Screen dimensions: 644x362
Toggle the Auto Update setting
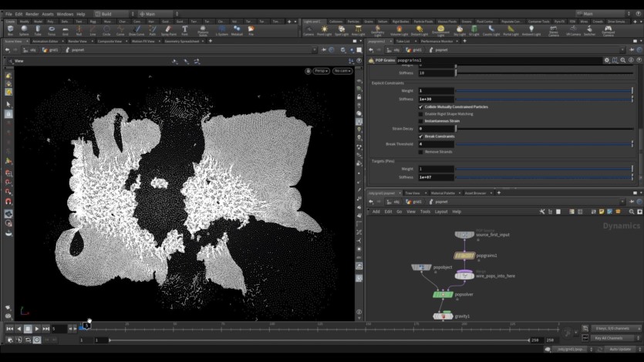point(620,349)
